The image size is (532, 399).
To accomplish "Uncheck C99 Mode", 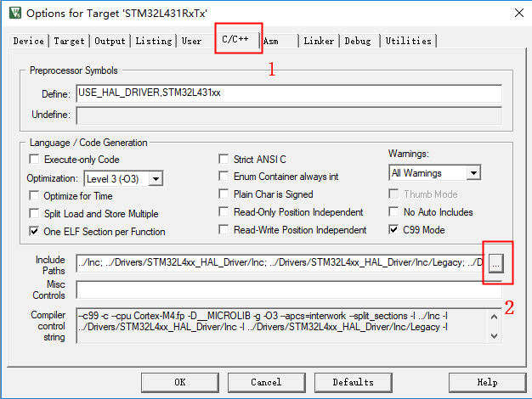I will coord(393,230).
